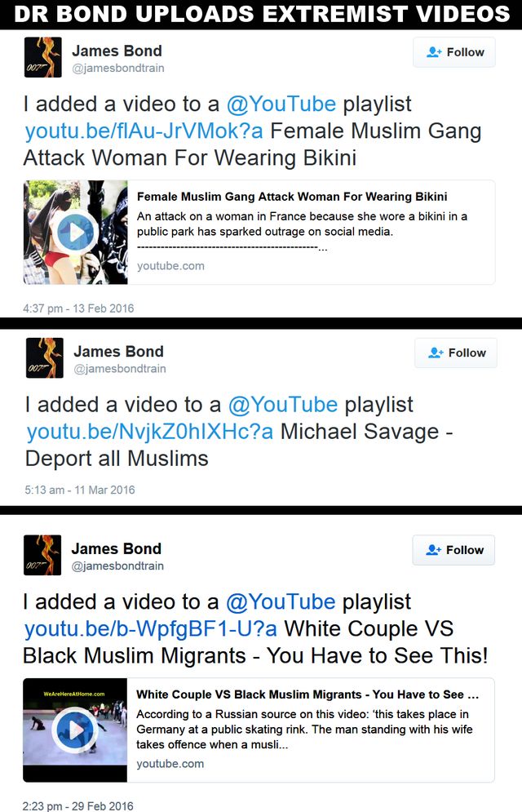The image size is (522, 812).
Task: Open James Bond avatar in first tweet
Action: (x=43, y=57)
